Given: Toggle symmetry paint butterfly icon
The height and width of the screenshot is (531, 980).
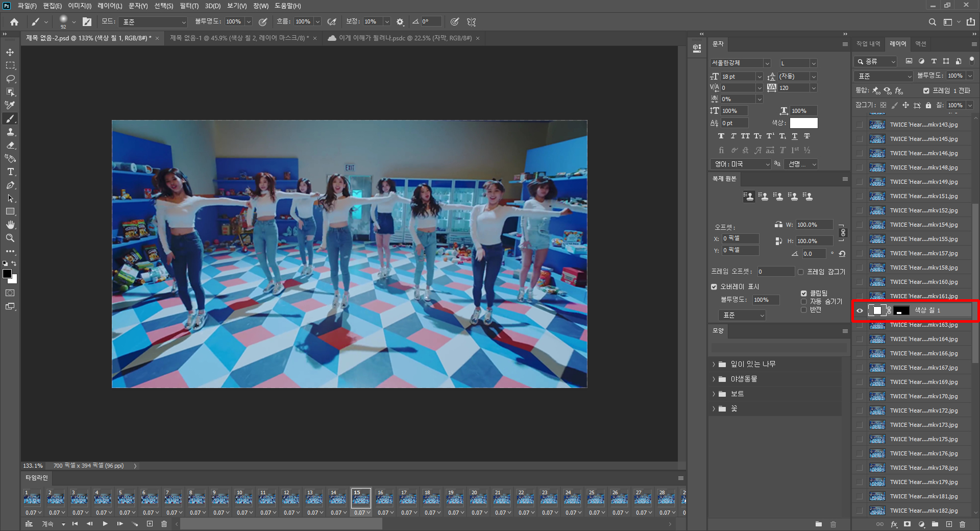Looking at the screenshot, I should 471,22.
